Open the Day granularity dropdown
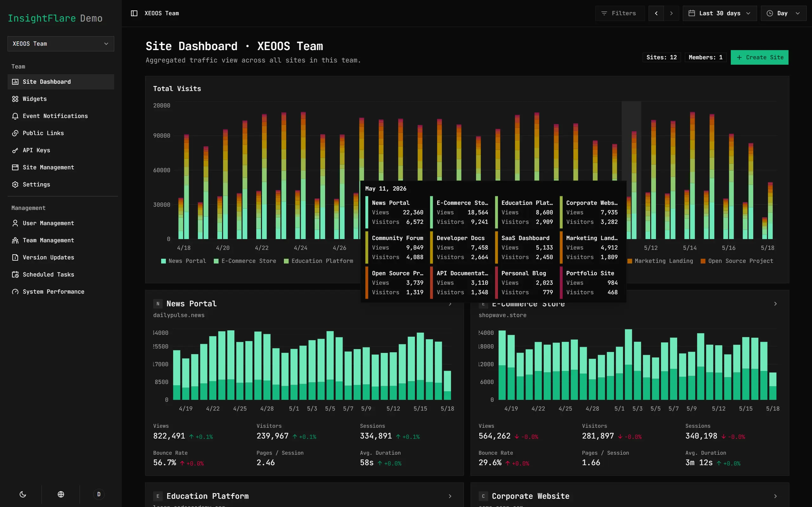This screenshot has width=812, height=507. click(x=783, y=13)
